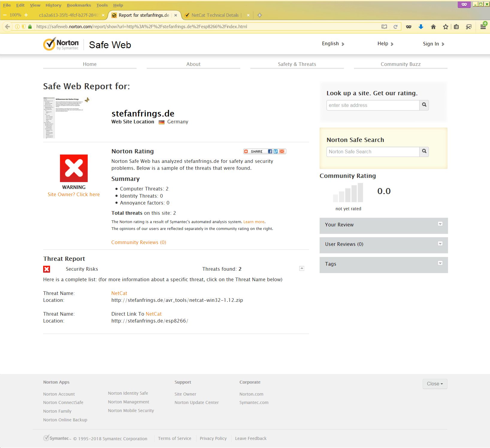This screenshot has width=490, height=448.
Task: Click the Norton by Symantec logo
Action: [x=61, y=44]
